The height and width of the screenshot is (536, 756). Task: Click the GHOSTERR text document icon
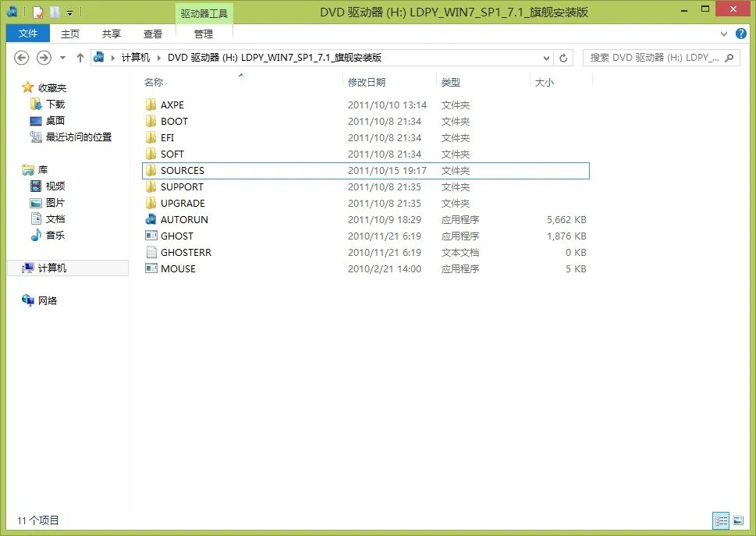[151, 253]
